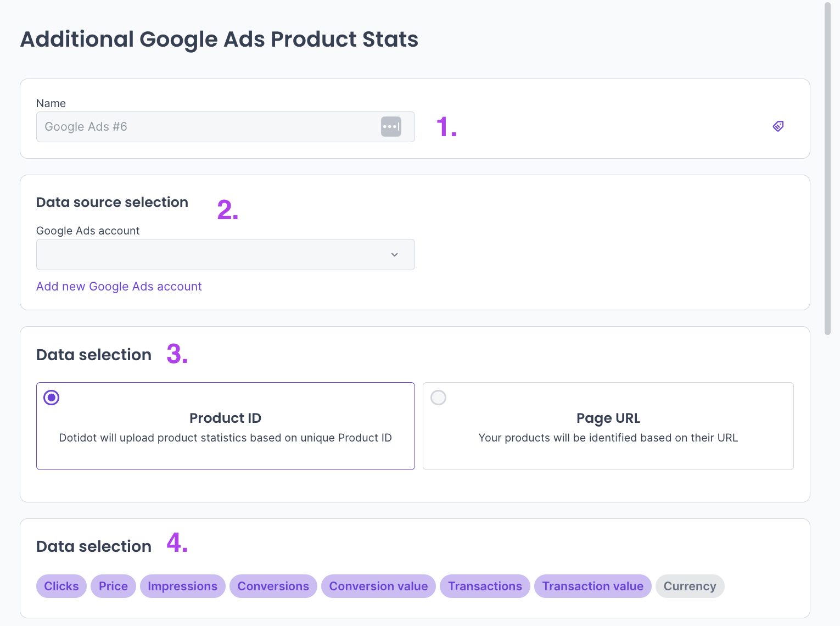Toggle the Transactions metric chip

(485, 586)
